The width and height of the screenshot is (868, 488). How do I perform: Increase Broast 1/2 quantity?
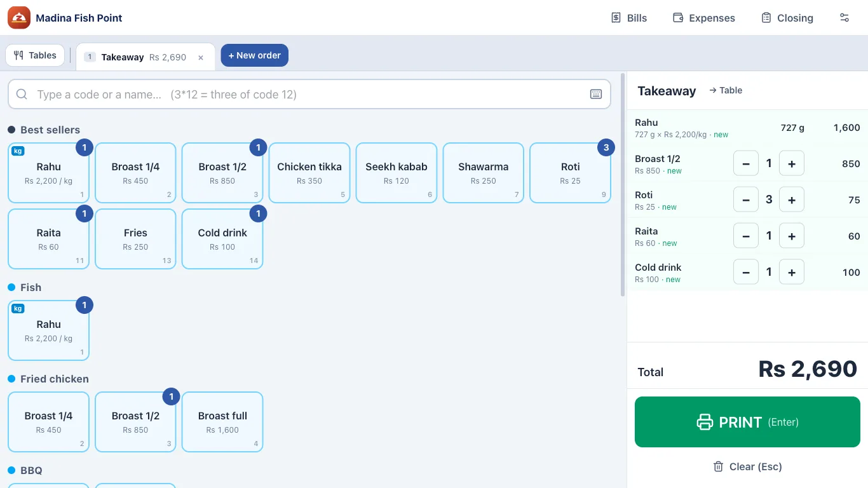(792, 163)
